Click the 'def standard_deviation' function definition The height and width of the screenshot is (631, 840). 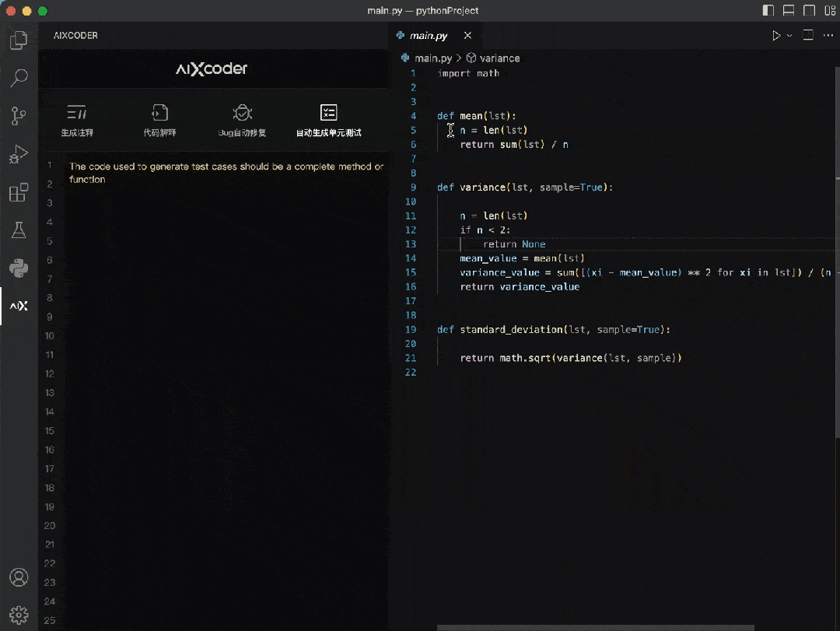point(554,330)
